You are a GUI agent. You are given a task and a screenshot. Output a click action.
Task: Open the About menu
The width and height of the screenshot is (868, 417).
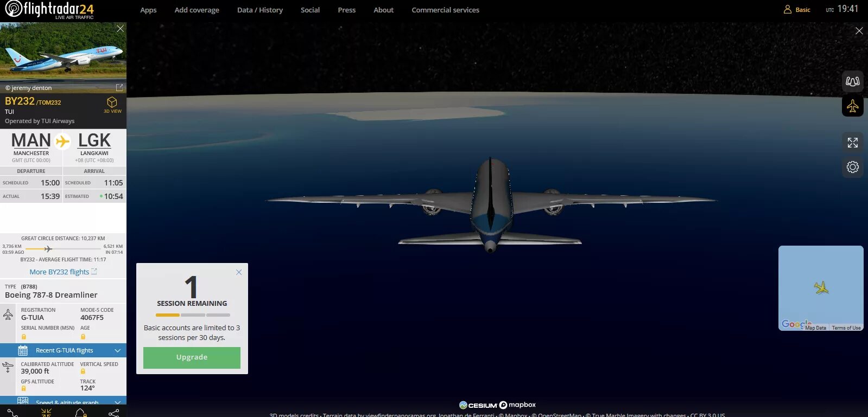383,10
